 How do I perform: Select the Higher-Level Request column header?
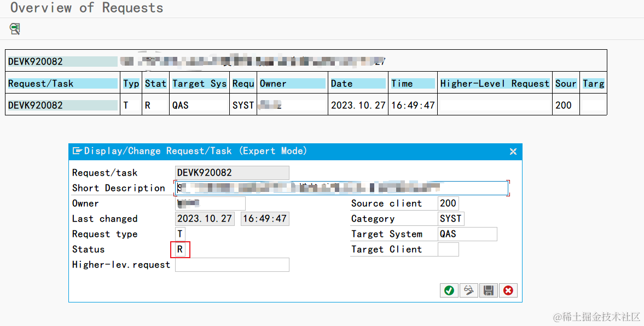(495, 84)
